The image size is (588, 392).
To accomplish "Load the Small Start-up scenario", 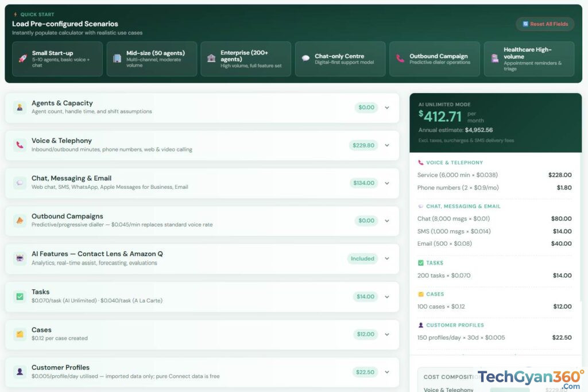I will point(57,59).
